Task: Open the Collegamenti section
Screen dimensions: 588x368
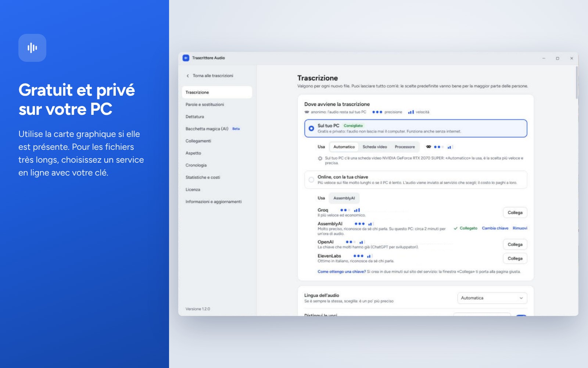Action: tap(217, 141)
